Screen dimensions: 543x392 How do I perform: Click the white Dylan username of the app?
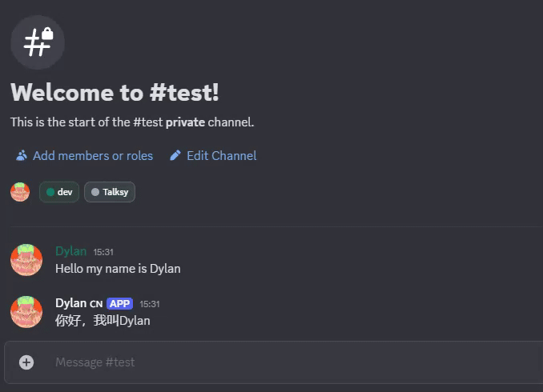tap(70, 303)
